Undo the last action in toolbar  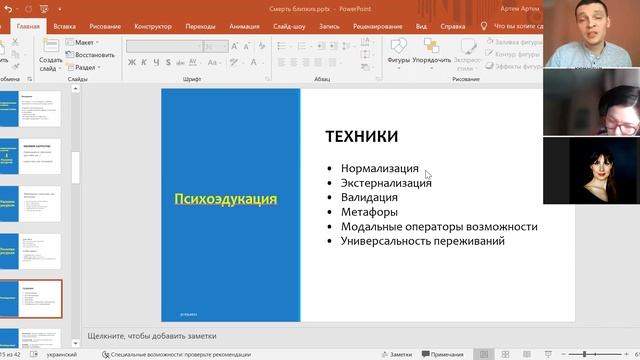pyautogui.click(x=8, y=9)
